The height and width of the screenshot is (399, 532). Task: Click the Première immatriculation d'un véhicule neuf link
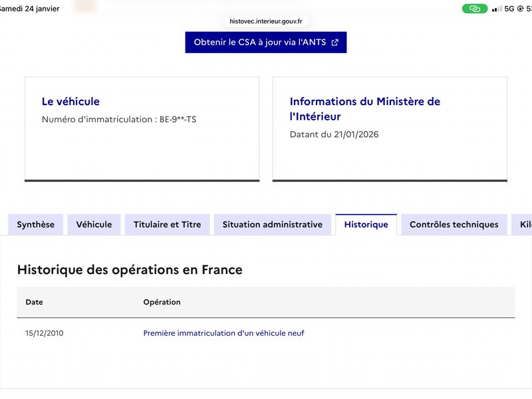[x=223, y=333]
